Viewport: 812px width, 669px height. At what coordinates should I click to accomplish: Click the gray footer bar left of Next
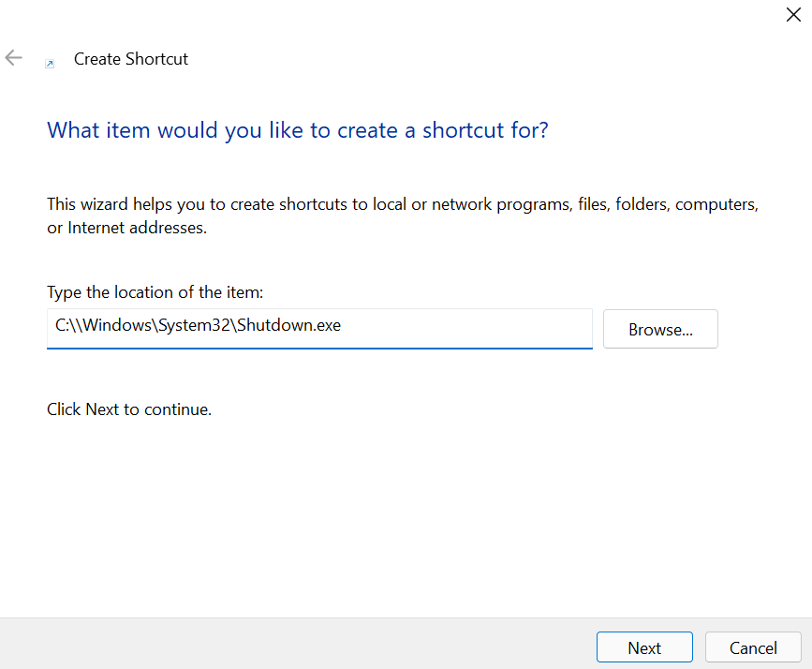tap(281, 647)
